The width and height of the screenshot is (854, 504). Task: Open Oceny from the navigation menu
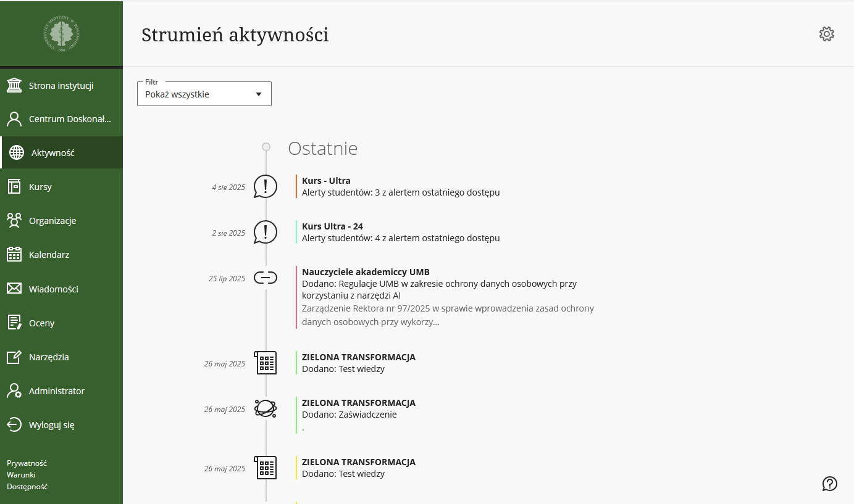pos(41,323)
